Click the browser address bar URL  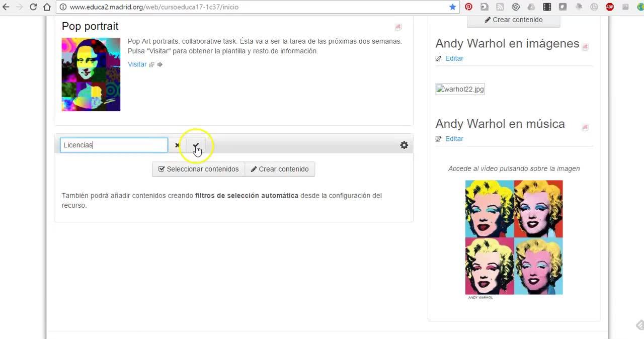154,7
